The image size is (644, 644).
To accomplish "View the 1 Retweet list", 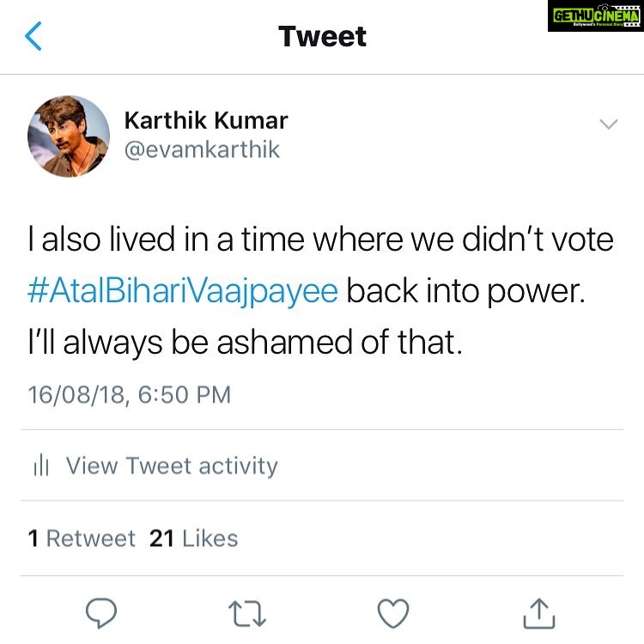I will (x=82, y=538).
